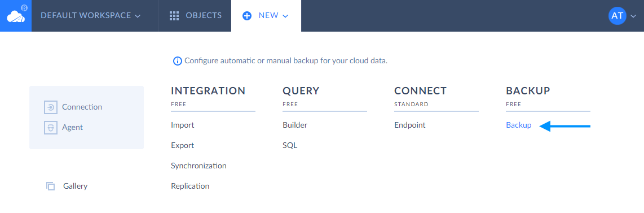
Task: Open the Objects tab
Action: pos(195,16)
